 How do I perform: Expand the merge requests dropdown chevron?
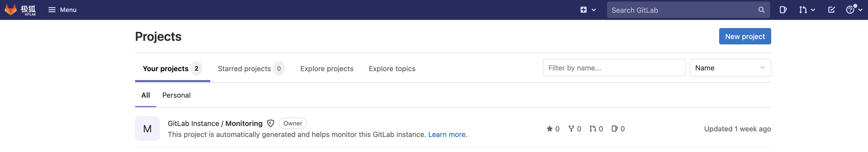(813, 10)
